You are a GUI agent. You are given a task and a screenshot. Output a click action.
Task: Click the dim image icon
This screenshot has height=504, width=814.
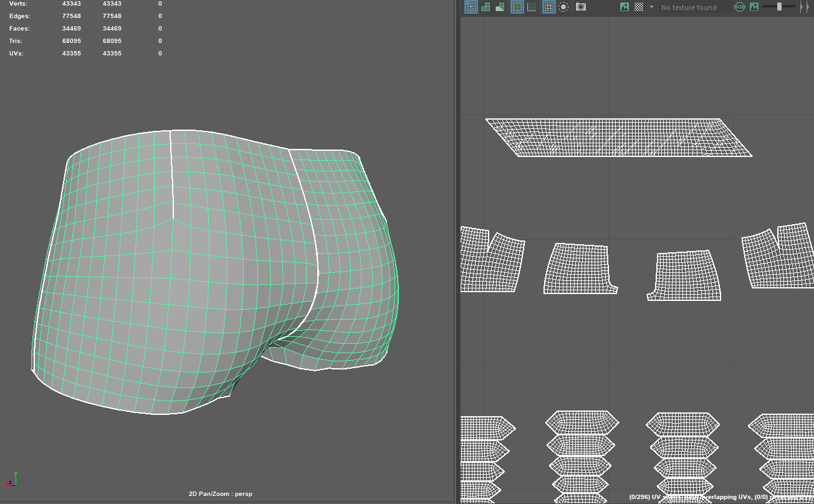click(x=754, y=7)
